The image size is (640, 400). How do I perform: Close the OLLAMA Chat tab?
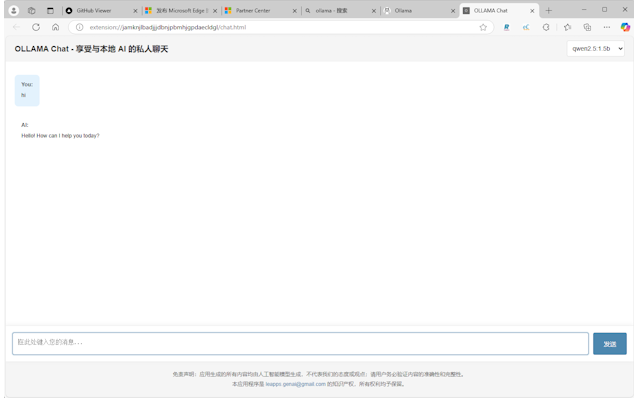click(532, 11)
